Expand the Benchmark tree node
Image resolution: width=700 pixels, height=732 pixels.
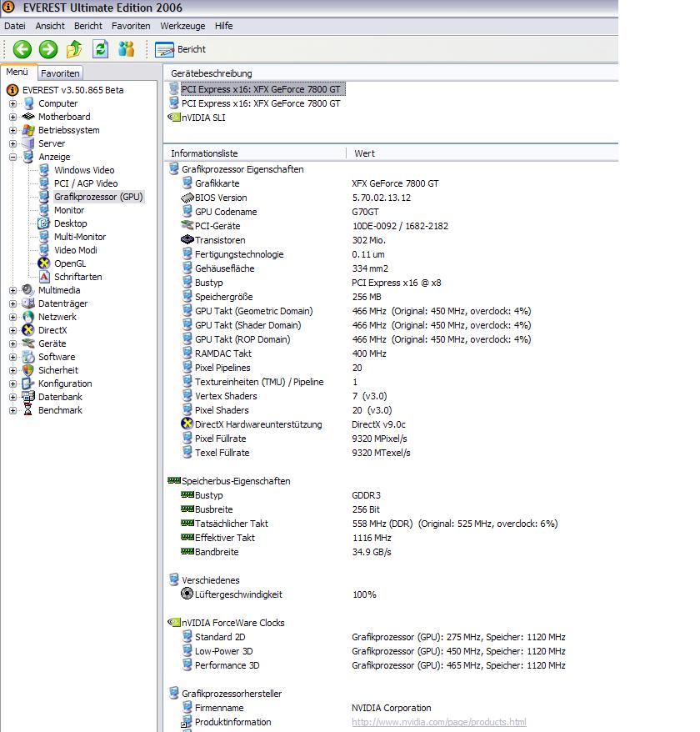click(x=13, y=411)
